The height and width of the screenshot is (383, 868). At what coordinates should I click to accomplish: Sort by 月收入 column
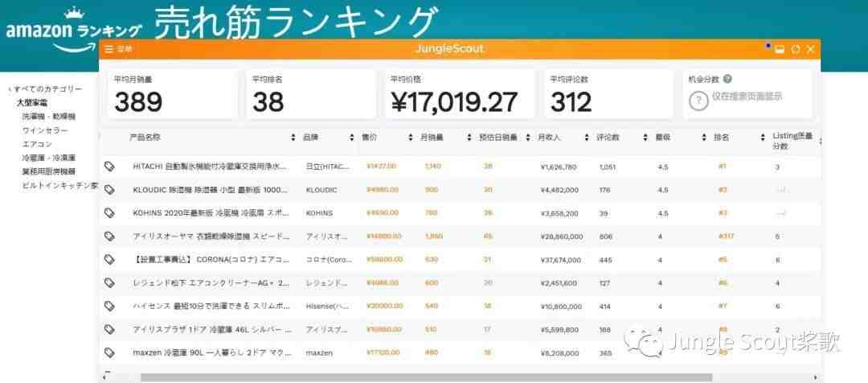click(x=586, y=137)
